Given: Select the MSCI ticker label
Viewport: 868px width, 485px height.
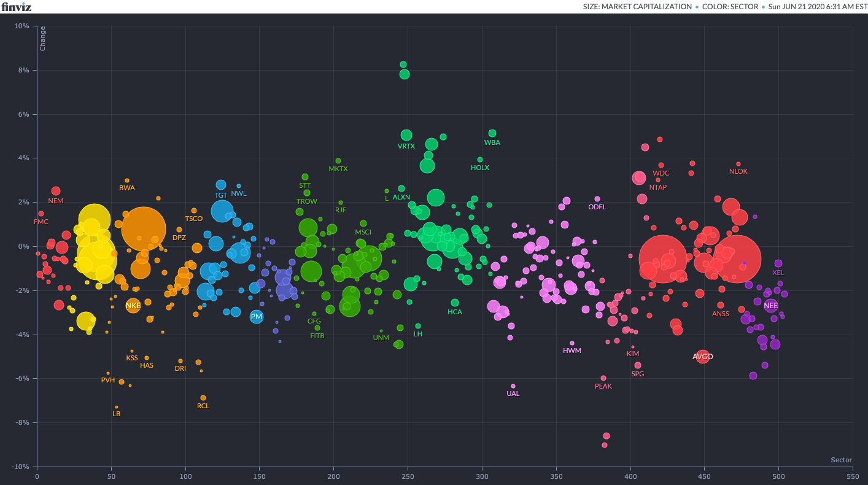Looking at the screenshot, I should (x=363, y=232).
